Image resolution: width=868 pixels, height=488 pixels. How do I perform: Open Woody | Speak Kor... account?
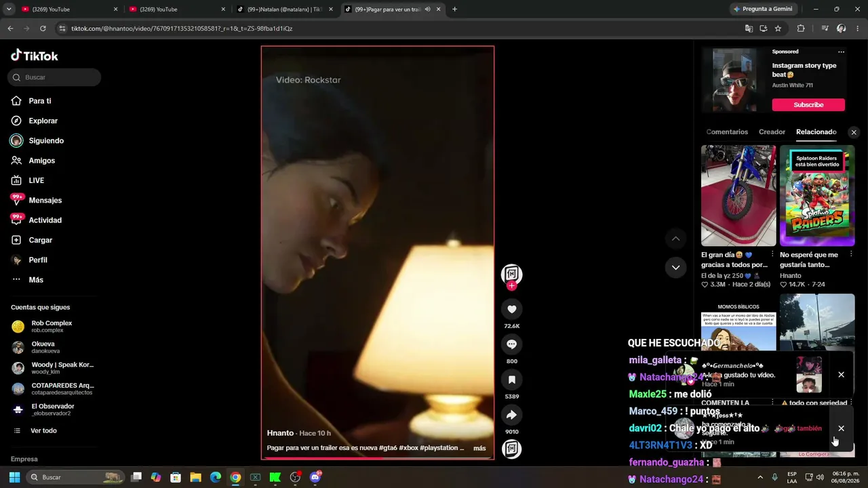click(53, 368)
